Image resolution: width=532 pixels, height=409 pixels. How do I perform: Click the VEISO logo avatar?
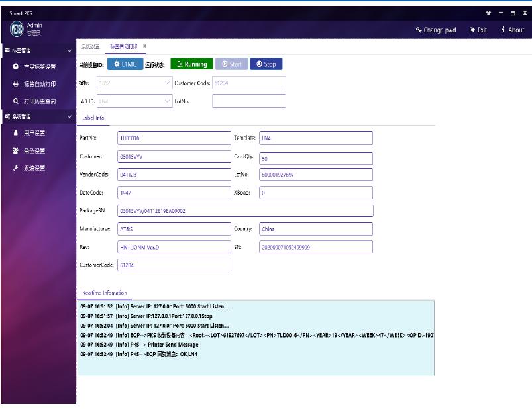pos(17,29)
